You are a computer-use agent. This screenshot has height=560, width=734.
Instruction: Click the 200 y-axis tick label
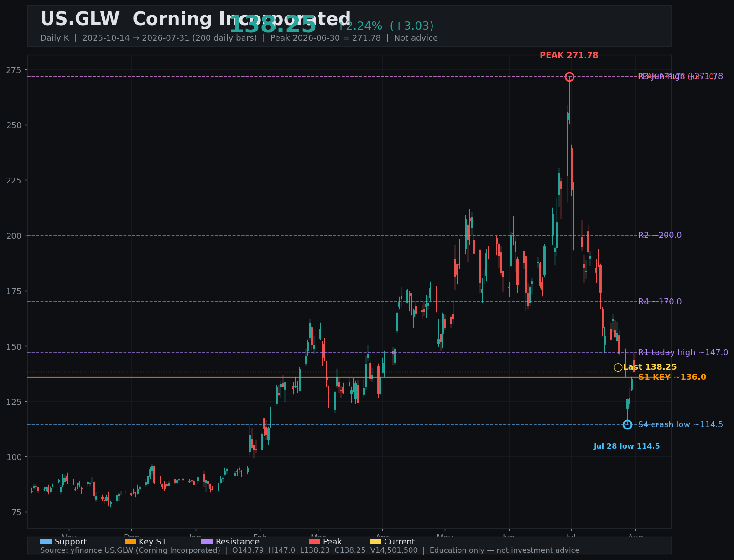pos(15,236)
